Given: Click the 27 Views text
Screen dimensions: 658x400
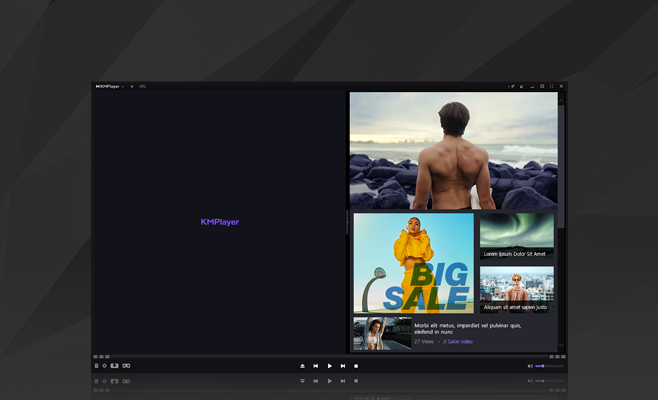Looking at the screenshot, I should [x=424, y=342].
